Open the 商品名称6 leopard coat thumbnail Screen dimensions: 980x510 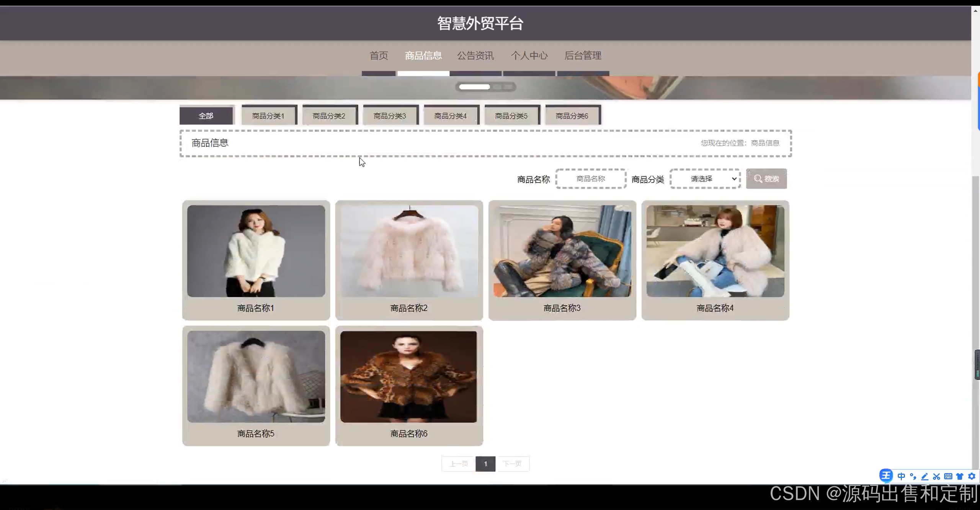pos(408,377)
